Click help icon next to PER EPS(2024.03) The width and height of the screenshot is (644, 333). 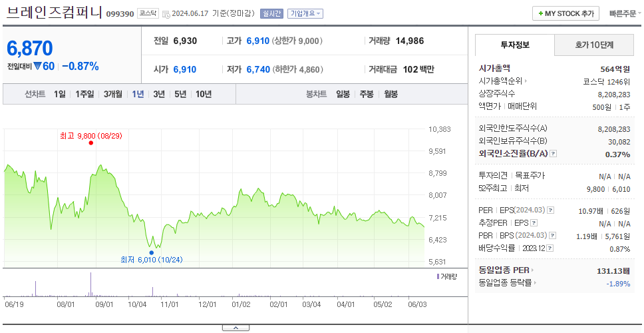[551, 210]
